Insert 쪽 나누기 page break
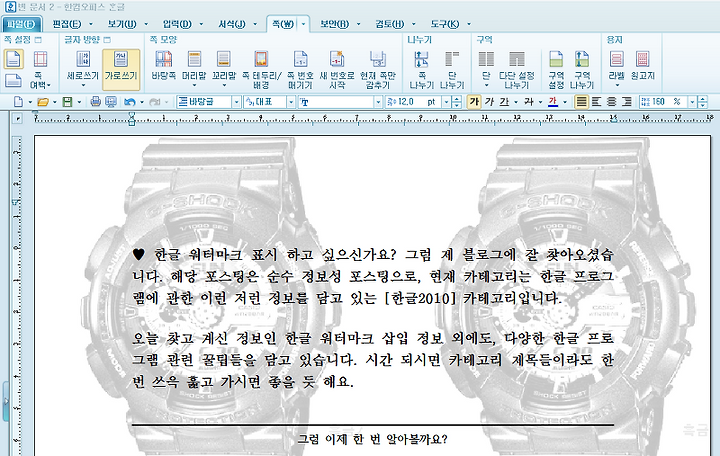The height and width of the screenshot is (456, 720). click(x=421, y=69)
